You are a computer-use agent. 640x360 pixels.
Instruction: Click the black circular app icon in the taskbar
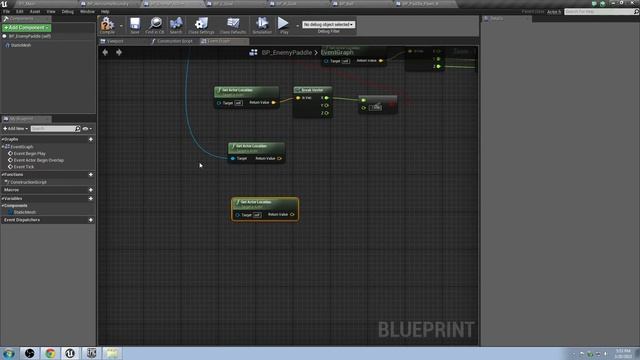coord(29,353)
